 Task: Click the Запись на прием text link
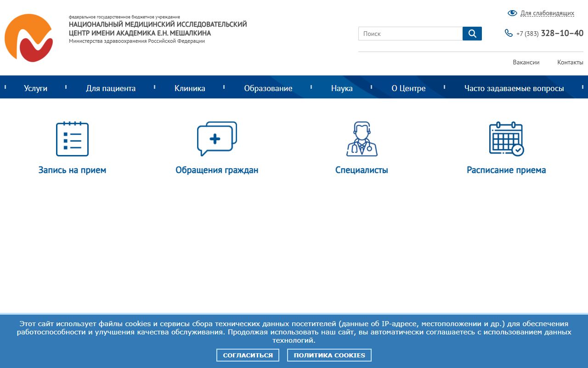(x=72, y=170)
